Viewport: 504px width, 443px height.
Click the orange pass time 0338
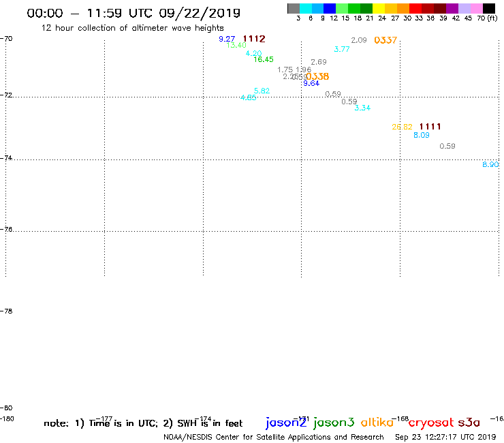click(317, 76)
